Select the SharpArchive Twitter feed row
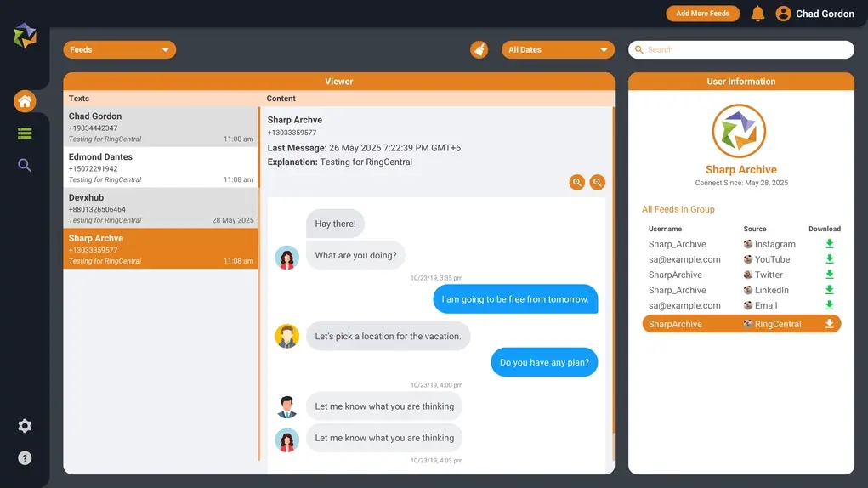Image resolution: width=868 pixels, height=488 pixels. pos(740,275)
